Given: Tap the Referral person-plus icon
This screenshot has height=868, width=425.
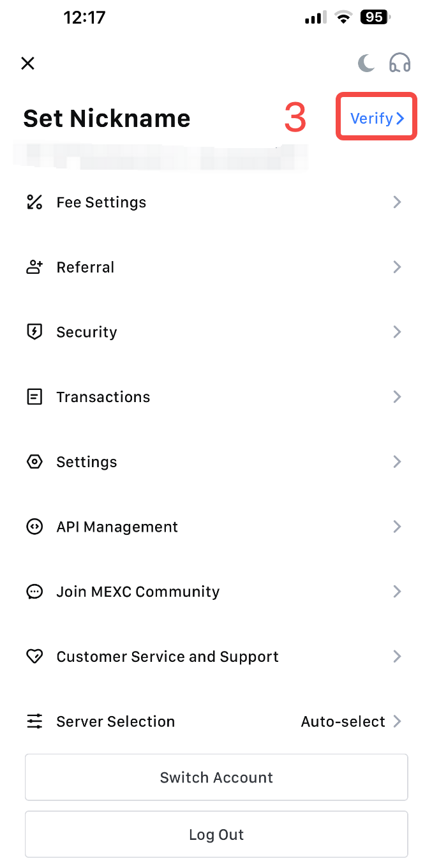Looking at the screenshot, I should (x=34, y=267).
